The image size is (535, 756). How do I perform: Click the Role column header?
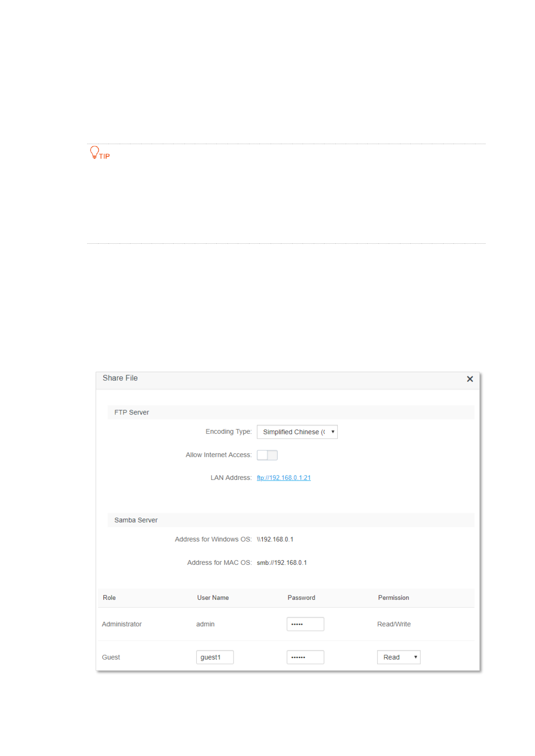pyautogui.click(x=109, y=598)
